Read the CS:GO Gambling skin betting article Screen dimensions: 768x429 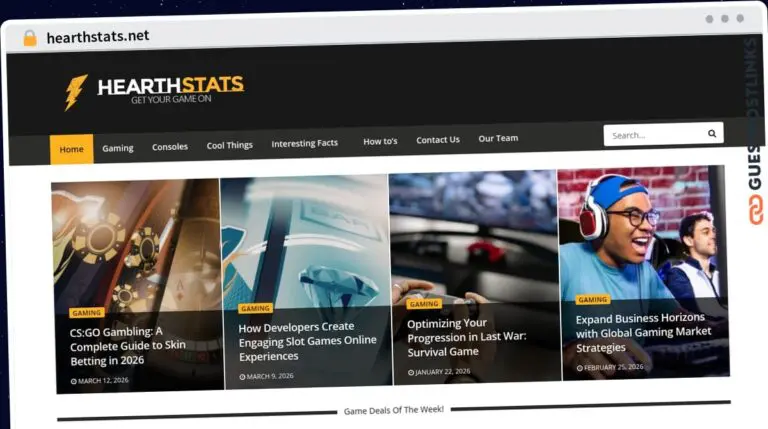pos(128,346)
